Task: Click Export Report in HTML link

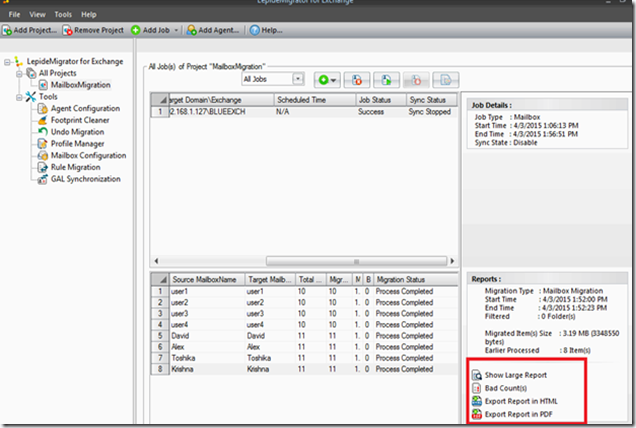Action: (x=521, y=401)
